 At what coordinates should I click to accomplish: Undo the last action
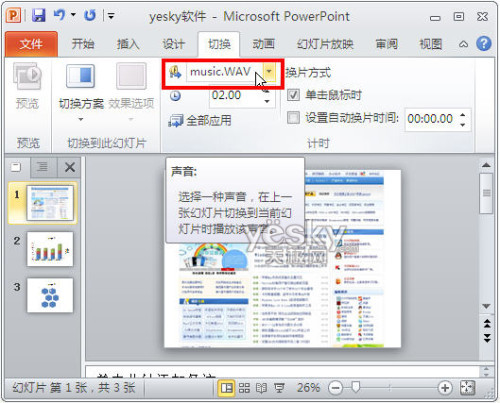click(x=59, y=15)
